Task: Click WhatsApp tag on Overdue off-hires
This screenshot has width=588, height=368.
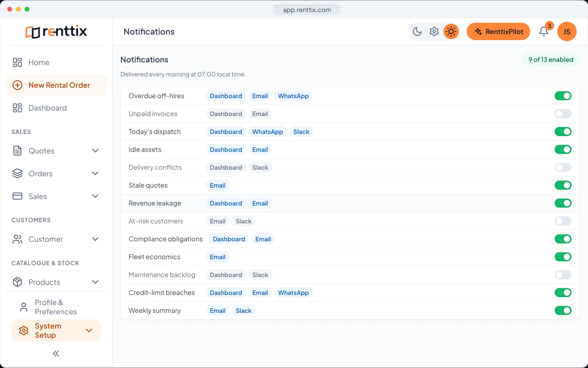Action: click(293, 96)
